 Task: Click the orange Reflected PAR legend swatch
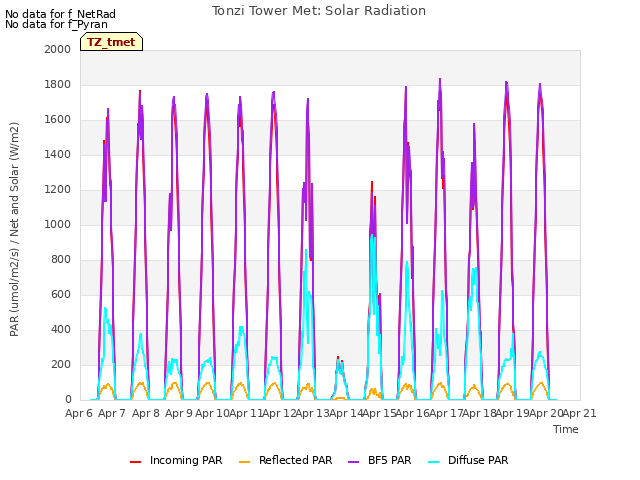point(244,462)
